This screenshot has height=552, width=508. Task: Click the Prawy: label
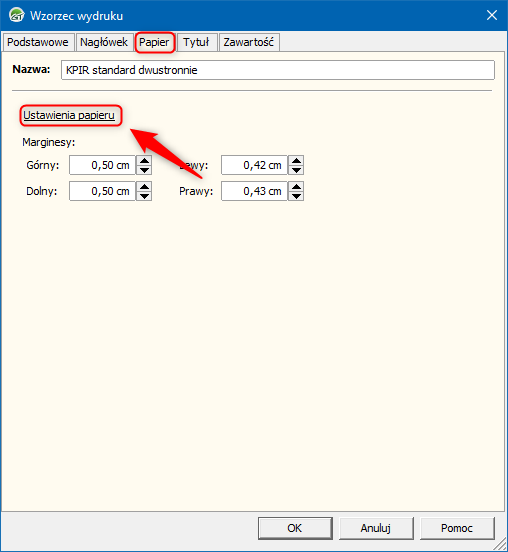[196, 191]
